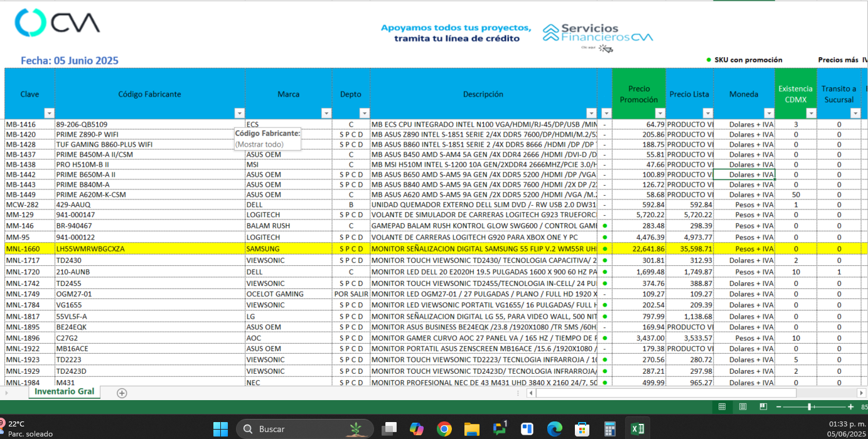Select the AOC brand cell
Screen dimensions: 868x439
289,337
